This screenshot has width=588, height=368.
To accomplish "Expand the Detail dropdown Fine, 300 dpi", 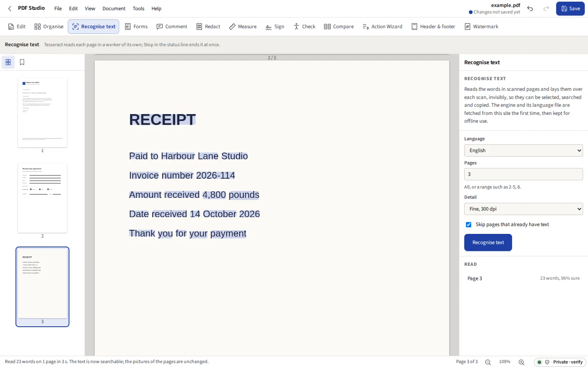I will pos(523,209).
